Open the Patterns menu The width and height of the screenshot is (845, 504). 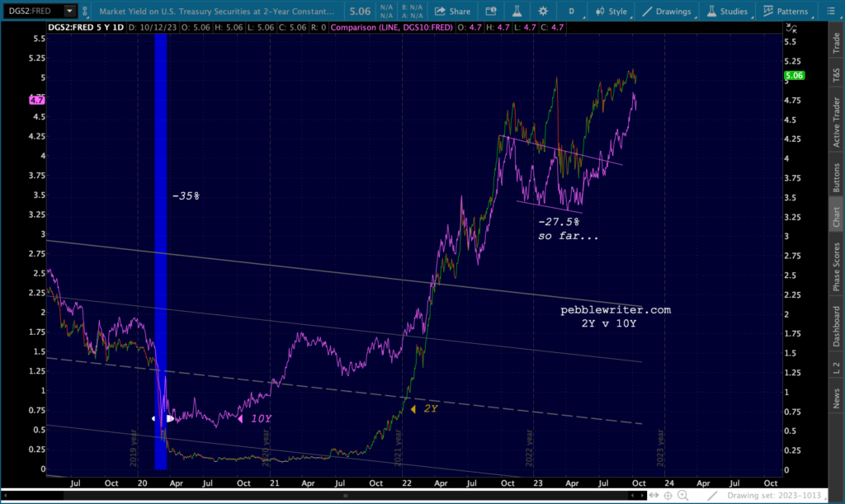tap(786, 12)
